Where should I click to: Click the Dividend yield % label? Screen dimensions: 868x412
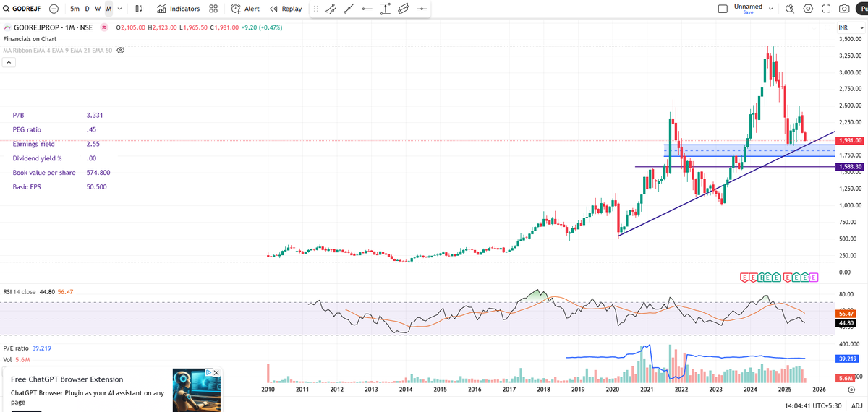coord(37,158)
